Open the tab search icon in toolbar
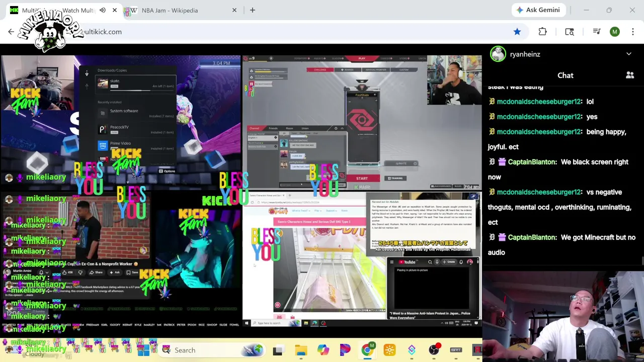 570,32
